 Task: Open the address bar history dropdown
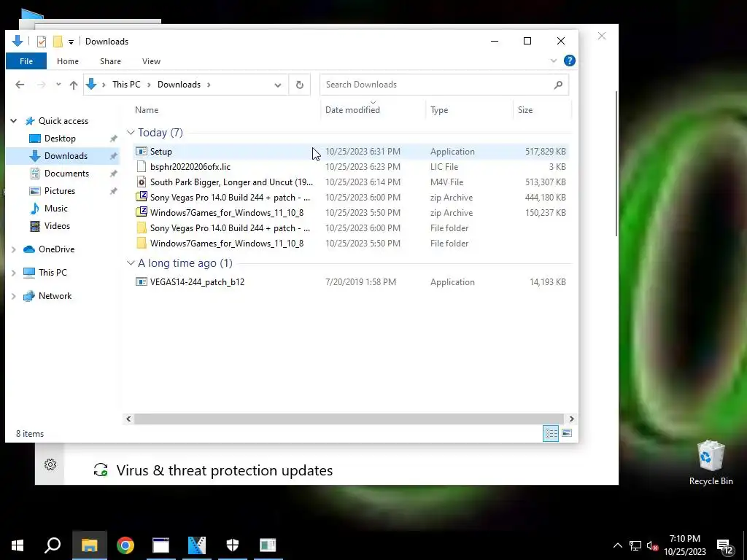(278, 85)
